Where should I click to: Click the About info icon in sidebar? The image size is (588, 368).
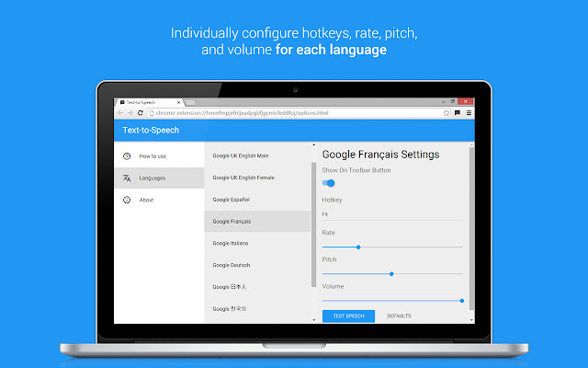point(127,200)
